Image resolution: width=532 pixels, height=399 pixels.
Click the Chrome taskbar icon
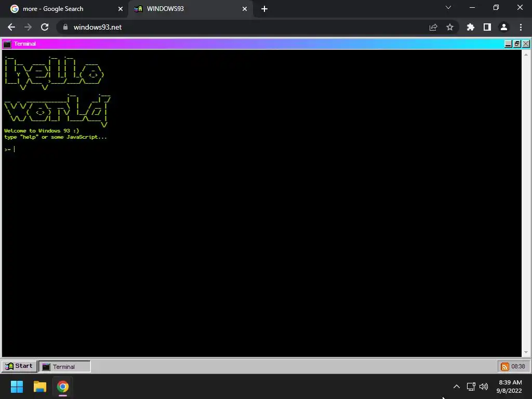(63, 387)
